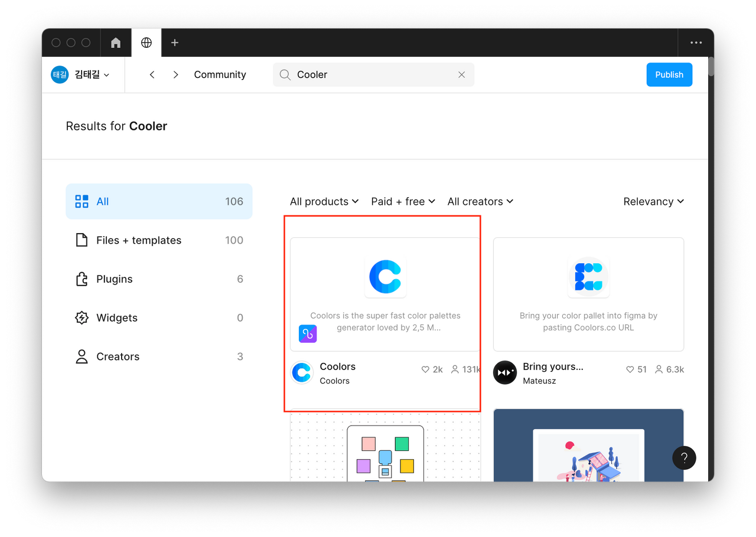Click the Widgets lightning icon

[82, 317]
